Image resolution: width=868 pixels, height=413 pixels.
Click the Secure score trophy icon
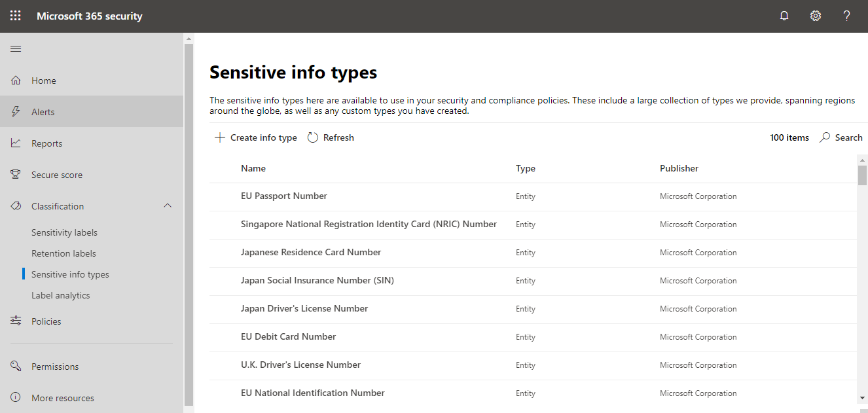pyautogui.click(x=16, y=175)
